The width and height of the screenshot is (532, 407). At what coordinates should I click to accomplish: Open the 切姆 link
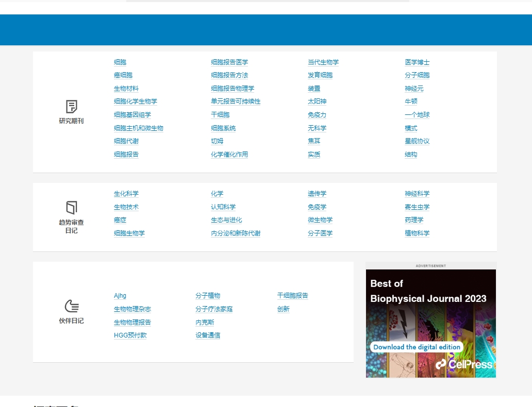[x=217, y=141]
